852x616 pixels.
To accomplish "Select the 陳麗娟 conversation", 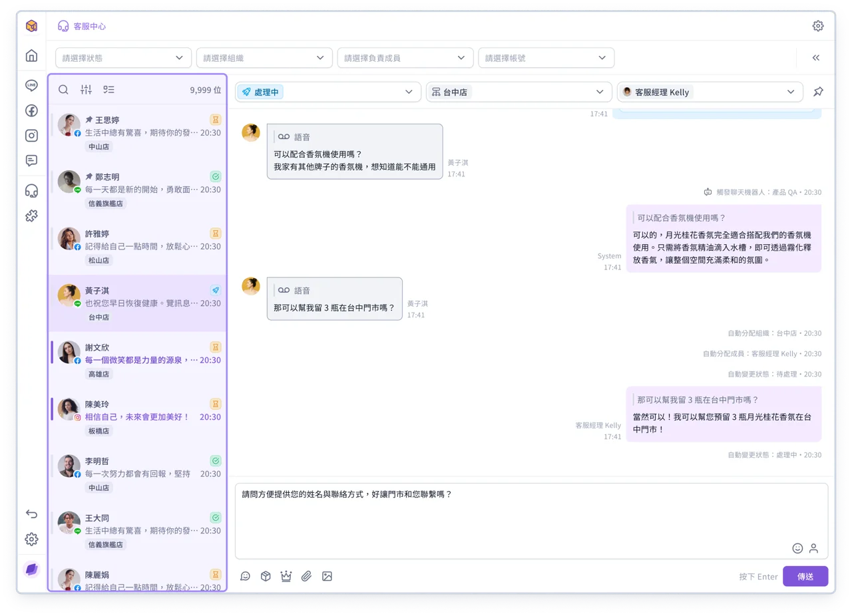I will [137, 576].
